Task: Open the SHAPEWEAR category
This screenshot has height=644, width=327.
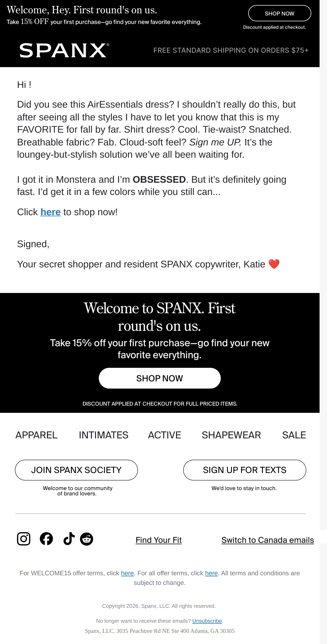Action: pyautogui.click(x=231, y=435)
